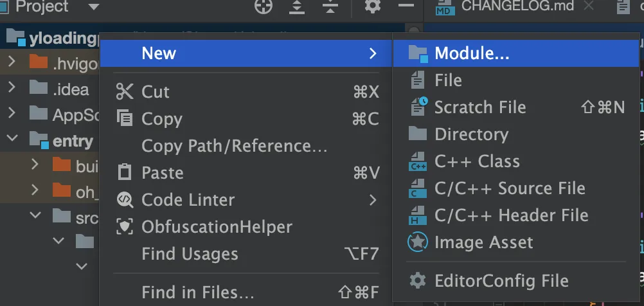
Task: Click the C++ Class file icon
Action: [418, 161]
